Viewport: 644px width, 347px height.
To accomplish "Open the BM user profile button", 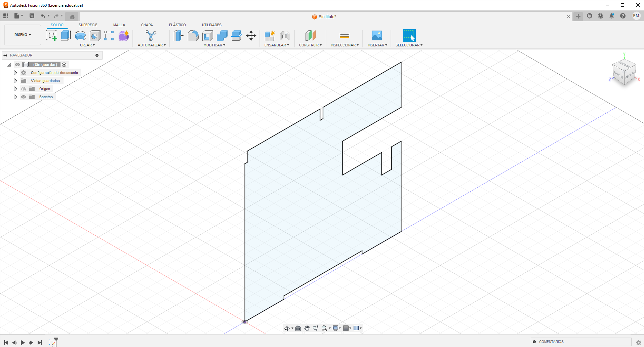I will tap(636, 16).
